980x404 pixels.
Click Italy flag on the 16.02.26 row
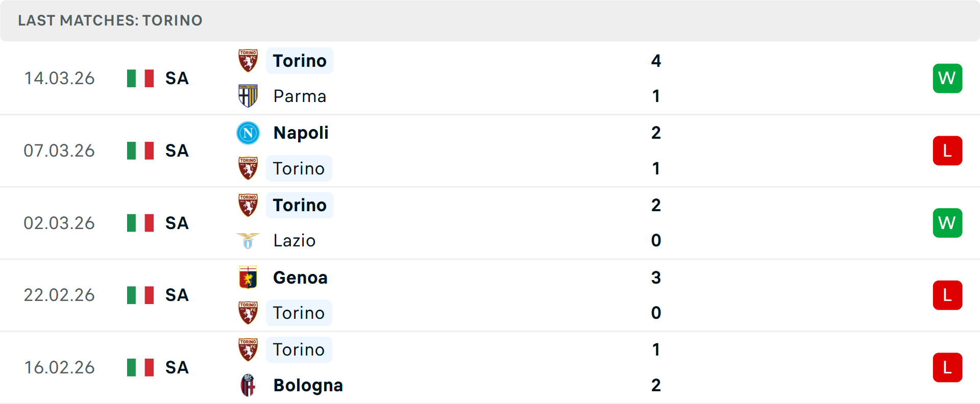(x=140, y=367)
